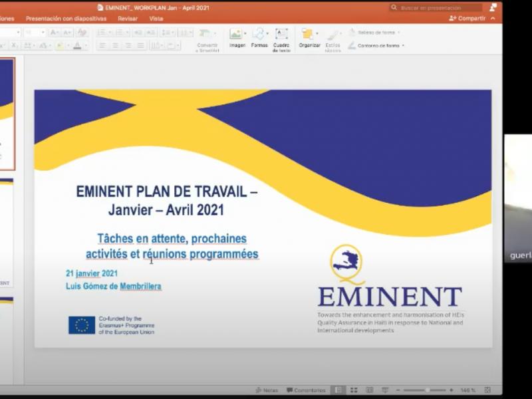Screen dimensions: 532x399
Task: Select the first slide thumbnail
Action: [7, 114]
